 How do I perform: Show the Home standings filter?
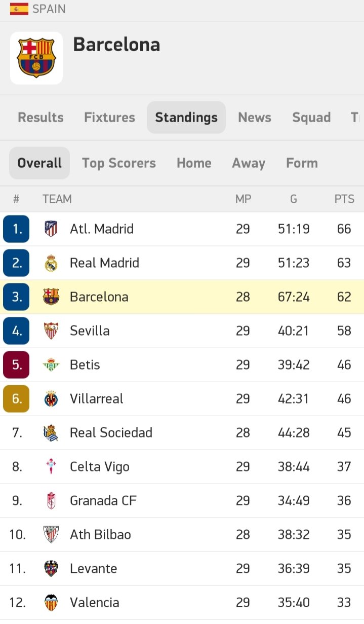[194, 163]
